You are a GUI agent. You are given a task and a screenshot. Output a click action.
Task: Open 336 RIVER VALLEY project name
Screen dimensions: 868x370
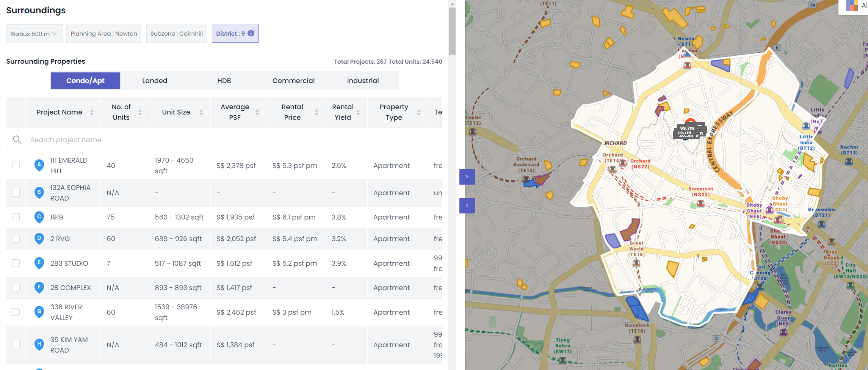coord(66,312)
